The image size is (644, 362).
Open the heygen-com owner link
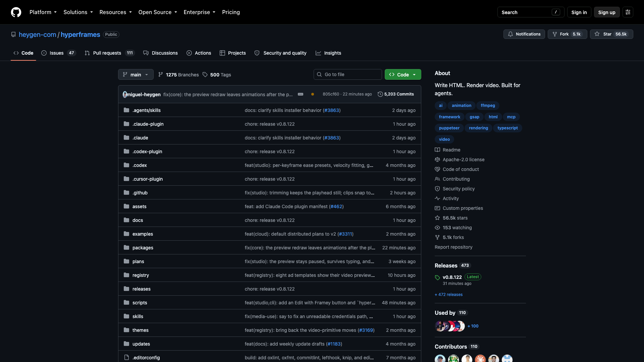point(38,35)
